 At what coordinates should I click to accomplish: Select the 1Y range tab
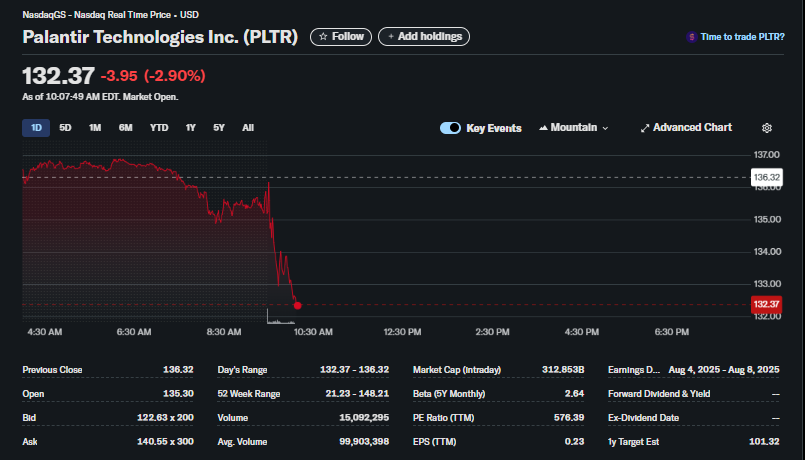coord(190,128)
